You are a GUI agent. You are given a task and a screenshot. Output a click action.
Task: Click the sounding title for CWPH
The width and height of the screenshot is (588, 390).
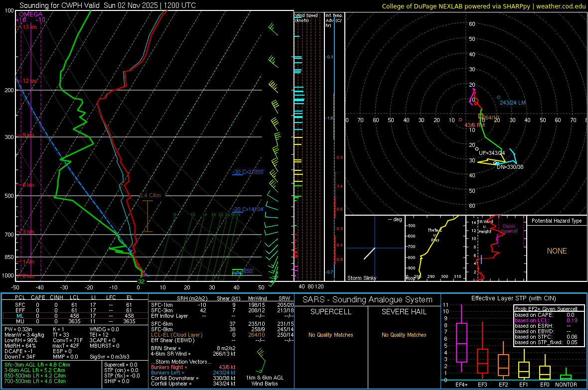[x=107, y=5]
